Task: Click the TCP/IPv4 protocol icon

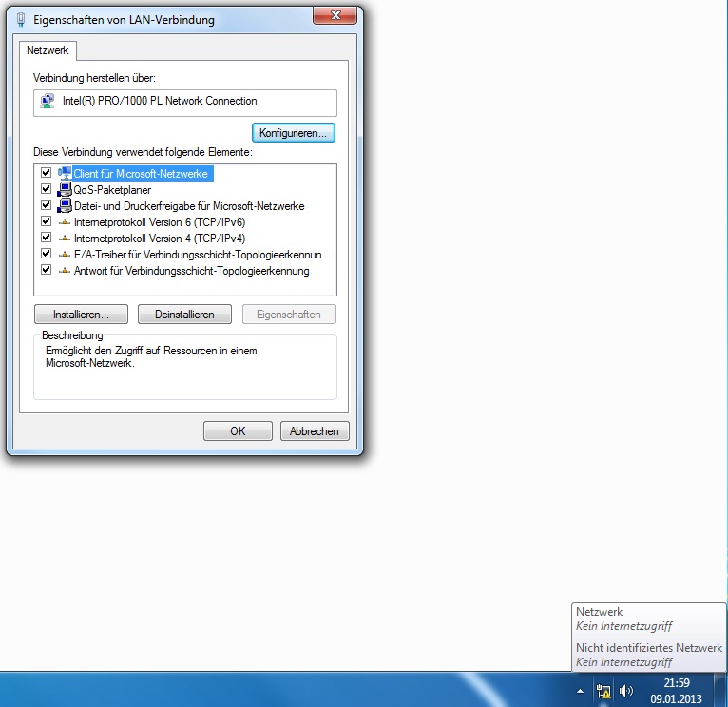Action: 65,239
